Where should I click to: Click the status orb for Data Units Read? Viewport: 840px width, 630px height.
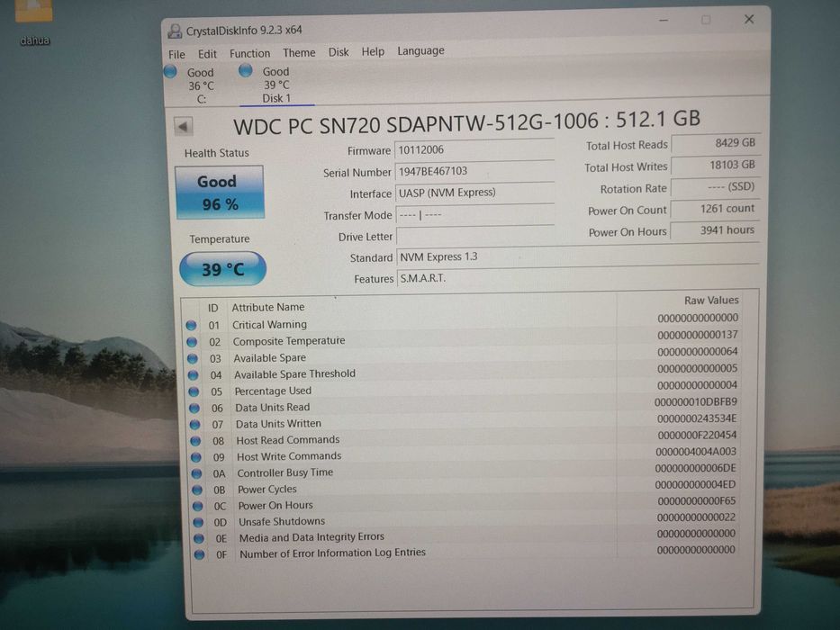(194, 409)
